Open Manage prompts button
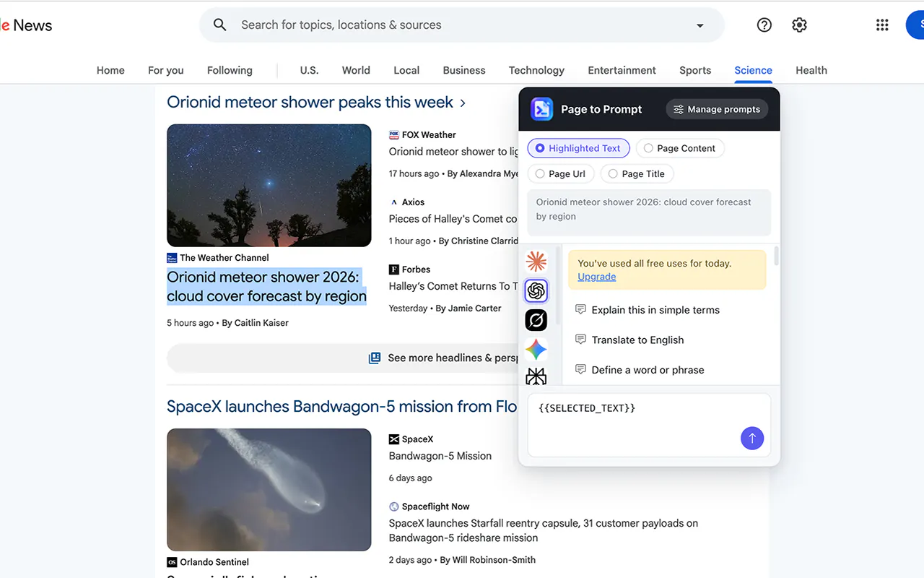The width and height of the screenshot is (924, 578). [x=717, y=109]
